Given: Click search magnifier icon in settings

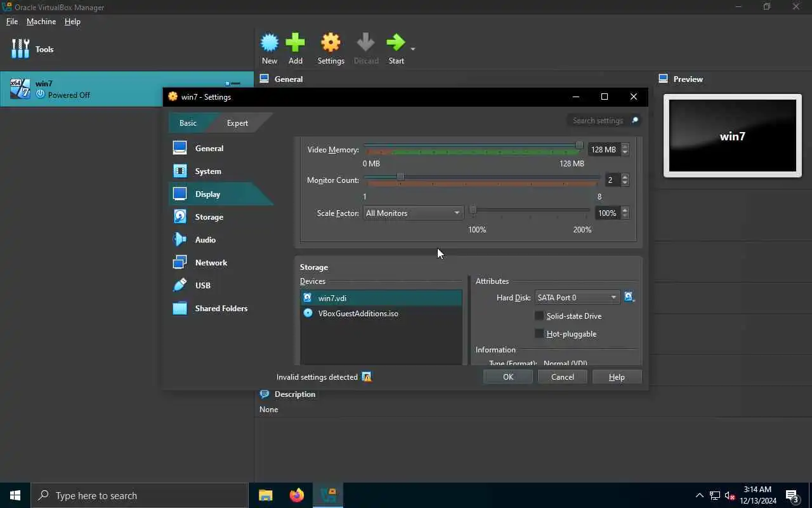Looking at the screenshot, I should (x=634, y=121).
